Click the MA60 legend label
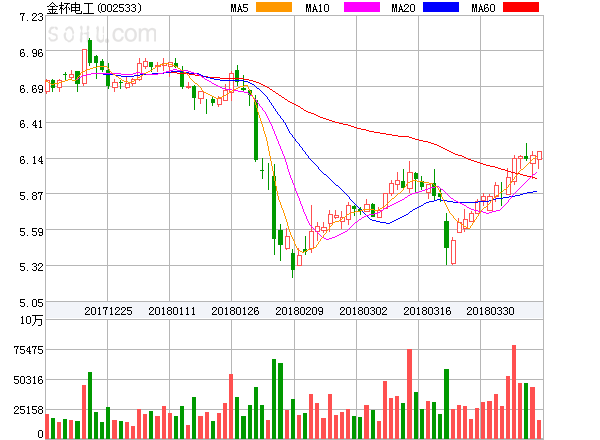Screen dimensions: 600x440 [483, 8]
